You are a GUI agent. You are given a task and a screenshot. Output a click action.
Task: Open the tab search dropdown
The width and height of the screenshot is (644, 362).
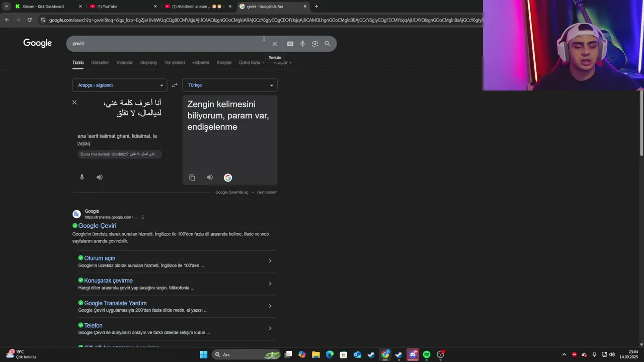pos(6,7)
